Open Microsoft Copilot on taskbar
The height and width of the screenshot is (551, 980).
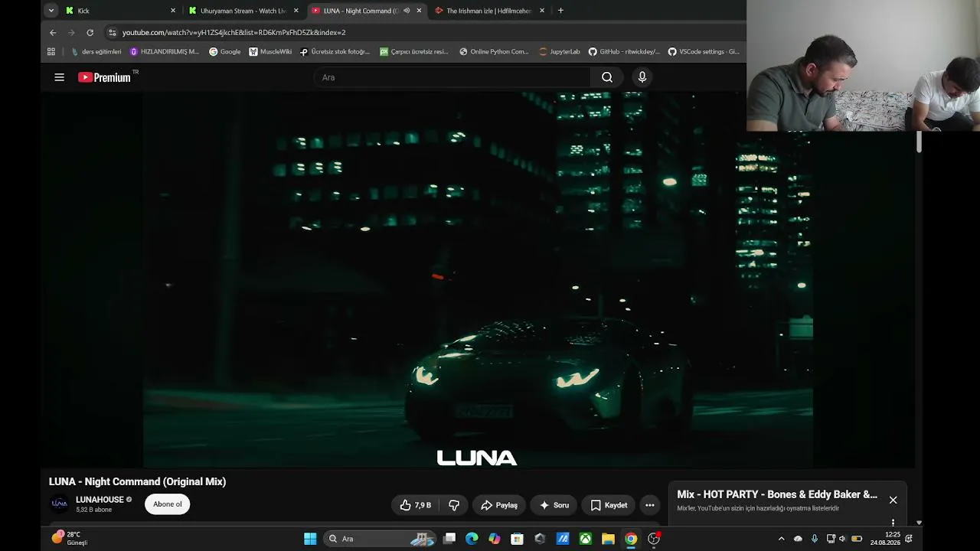coord(495,539)
